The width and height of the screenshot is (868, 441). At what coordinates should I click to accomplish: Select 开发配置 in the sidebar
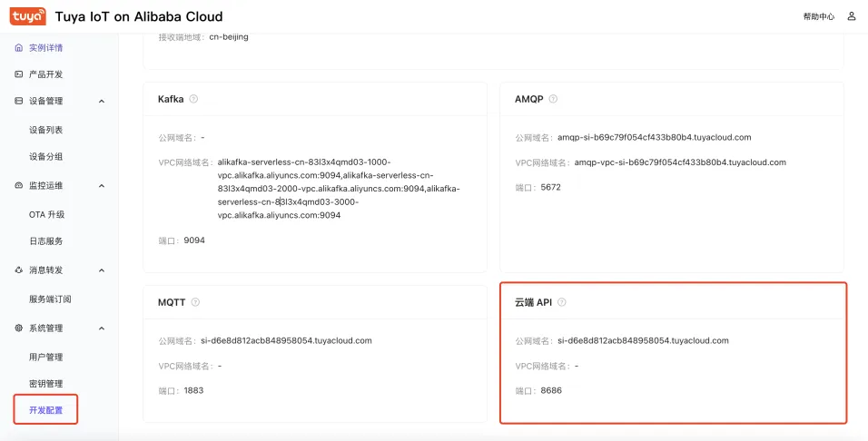click(46, 410)
